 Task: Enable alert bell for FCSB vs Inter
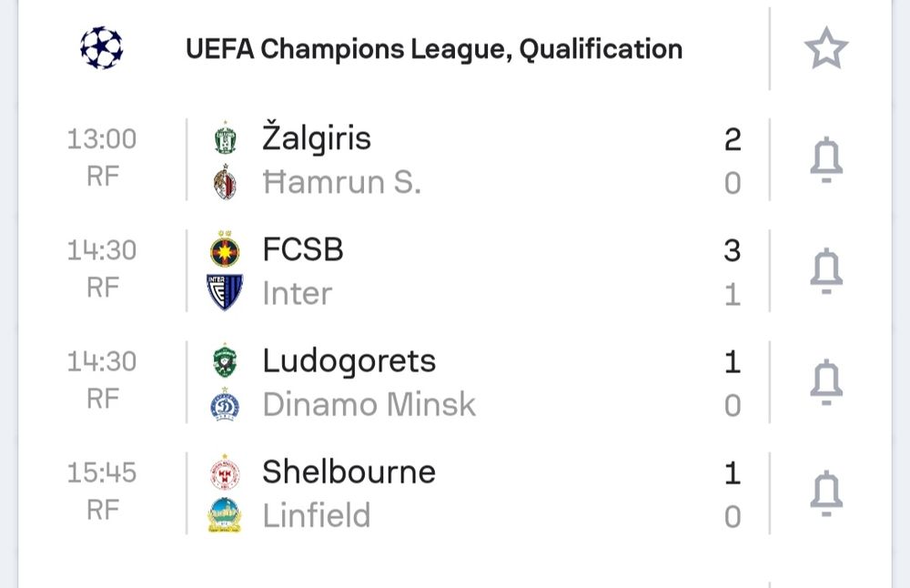click(x=826, y=271)
